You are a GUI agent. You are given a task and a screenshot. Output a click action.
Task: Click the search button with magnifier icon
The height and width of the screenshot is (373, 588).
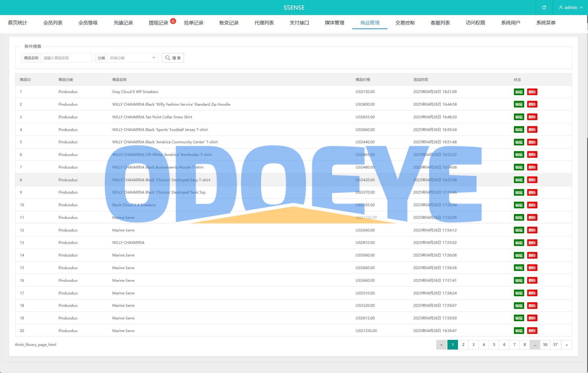(173, 58)
